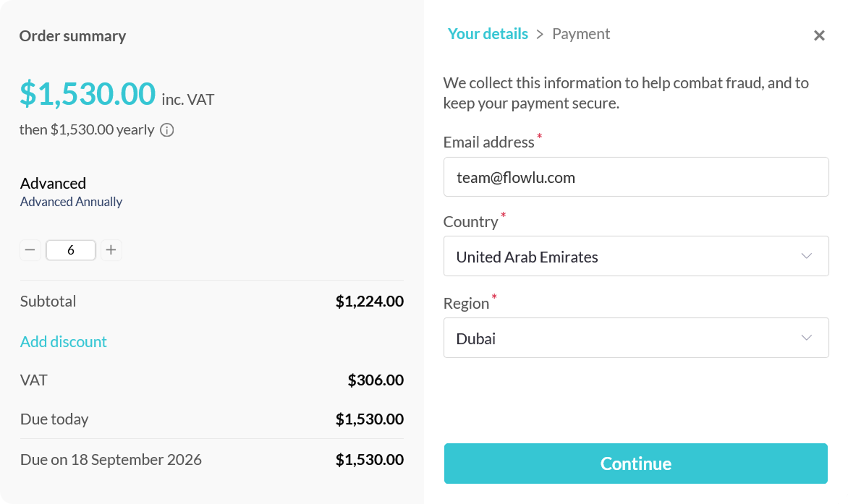Decrease seat quantity with minus button
848x504 pixels.
pos(30,250)
